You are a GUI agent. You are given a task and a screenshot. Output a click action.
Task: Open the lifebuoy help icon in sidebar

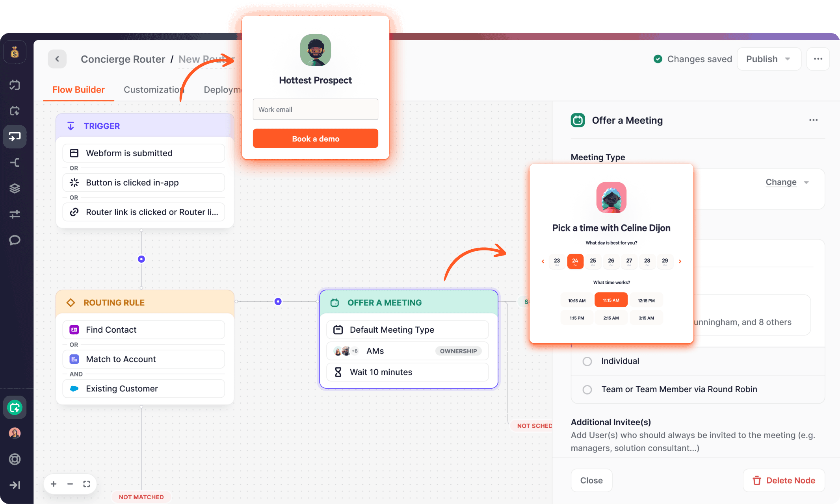[x=15, y=459]
